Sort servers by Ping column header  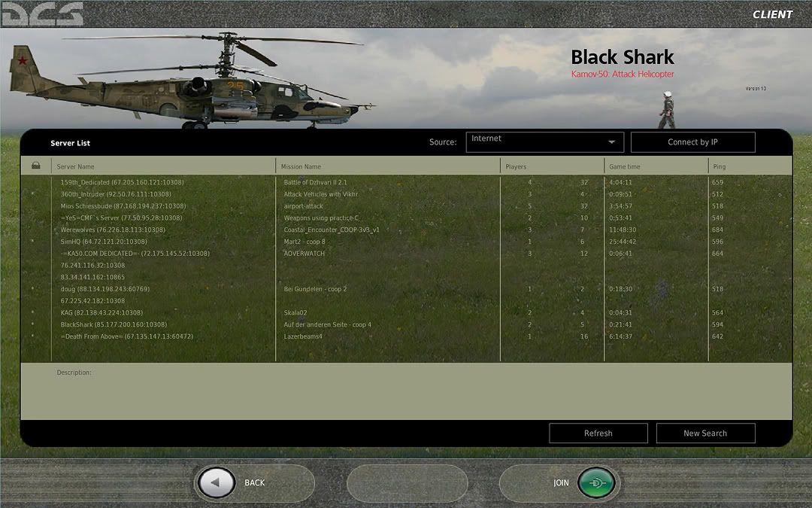coord(720,166)
